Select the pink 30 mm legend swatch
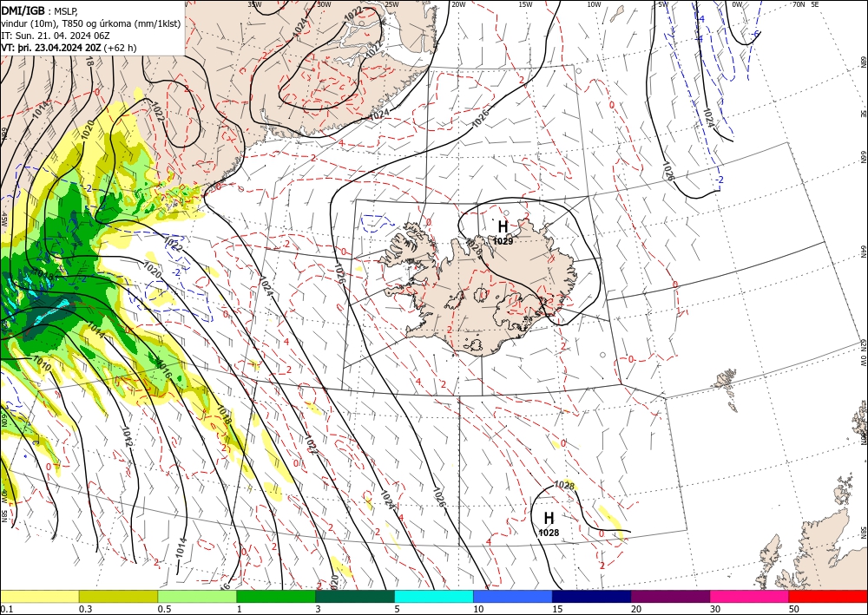Image resolution: width=868 pixels, height=615 pixels. (x=750, y=596)
